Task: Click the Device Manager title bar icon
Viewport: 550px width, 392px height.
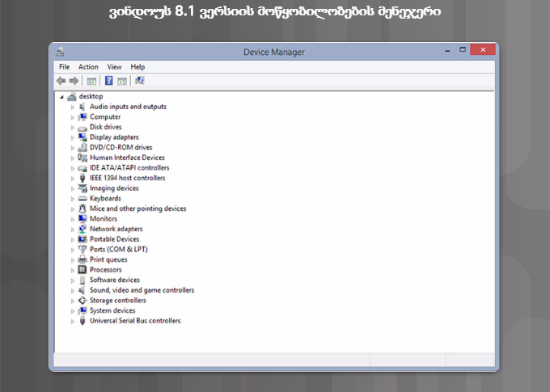Action: (59, 52)
